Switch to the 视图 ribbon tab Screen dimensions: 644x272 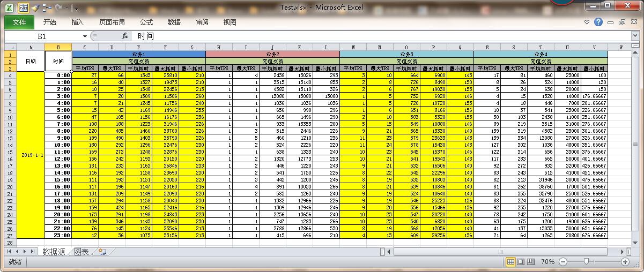(x=230, y=22)
